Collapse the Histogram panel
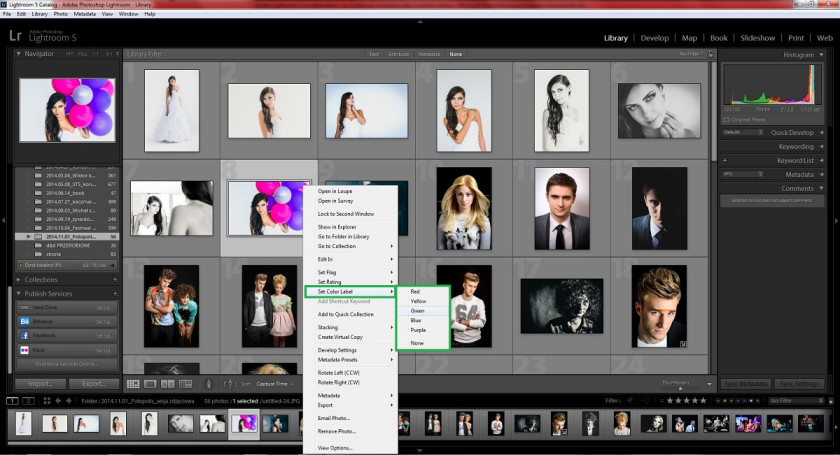The width and height of the screenshot is (840, 455). 821,55
